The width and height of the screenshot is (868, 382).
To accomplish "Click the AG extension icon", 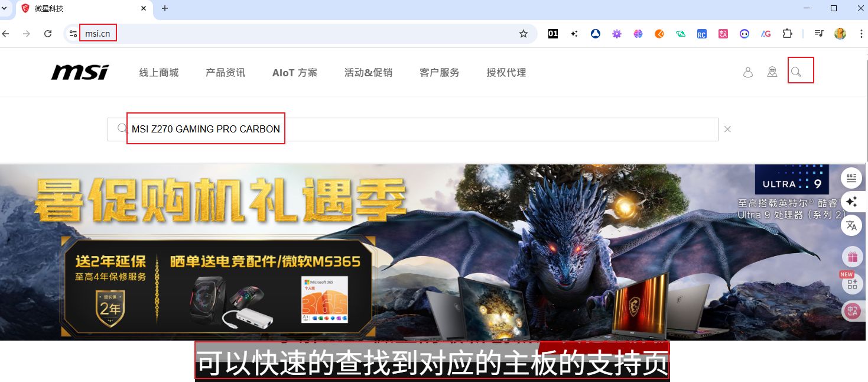I will 766,34.
